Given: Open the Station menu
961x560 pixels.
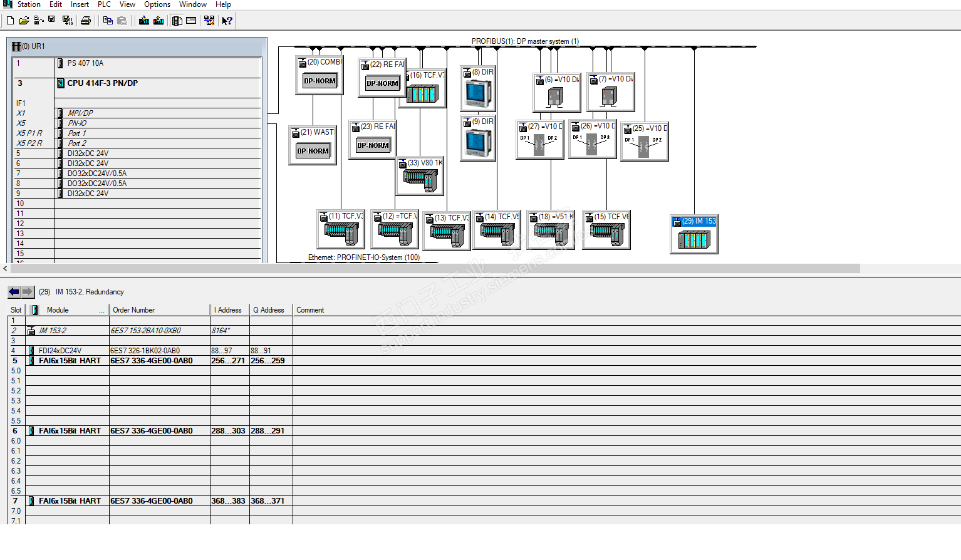Looking at the screenshot, I should [29, 4].
